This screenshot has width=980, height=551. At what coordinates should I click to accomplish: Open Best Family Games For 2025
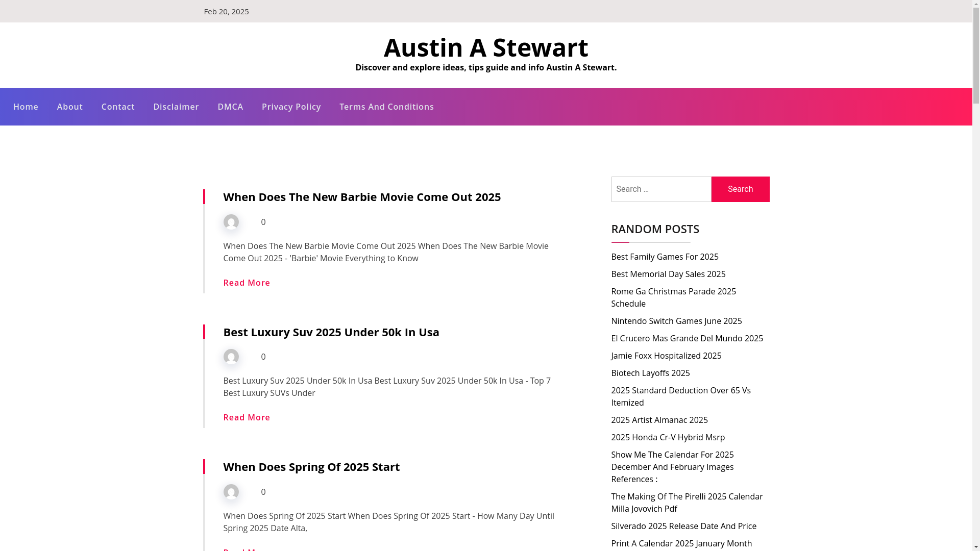(x=665, y=257)
